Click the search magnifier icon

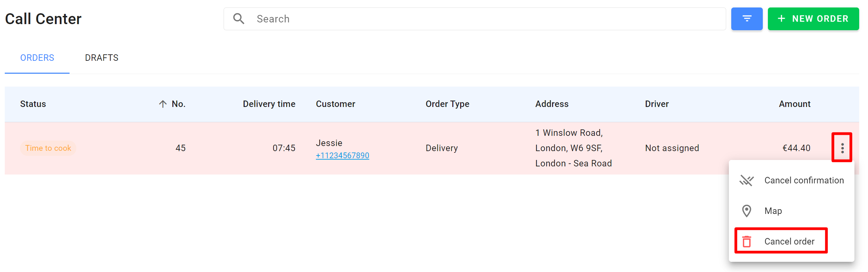(239, 19)
